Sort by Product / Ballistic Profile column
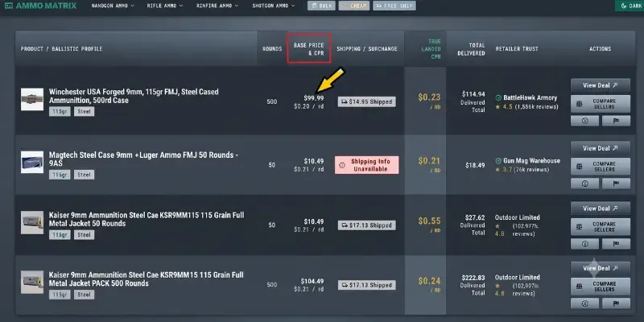 click(x=62, y=49)
